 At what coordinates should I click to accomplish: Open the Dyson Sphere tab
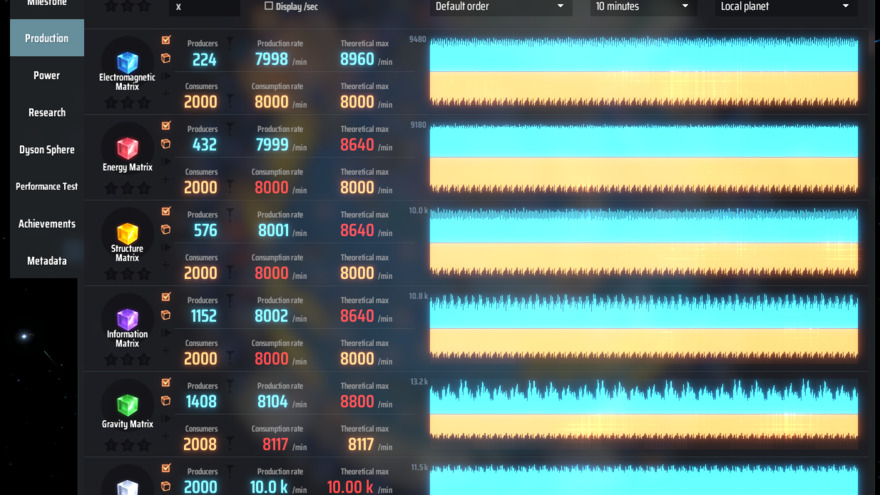47,150
